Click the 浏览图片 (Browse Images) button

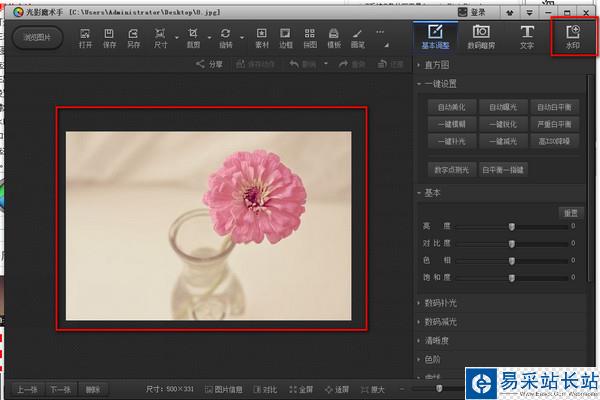coord(38,38)
